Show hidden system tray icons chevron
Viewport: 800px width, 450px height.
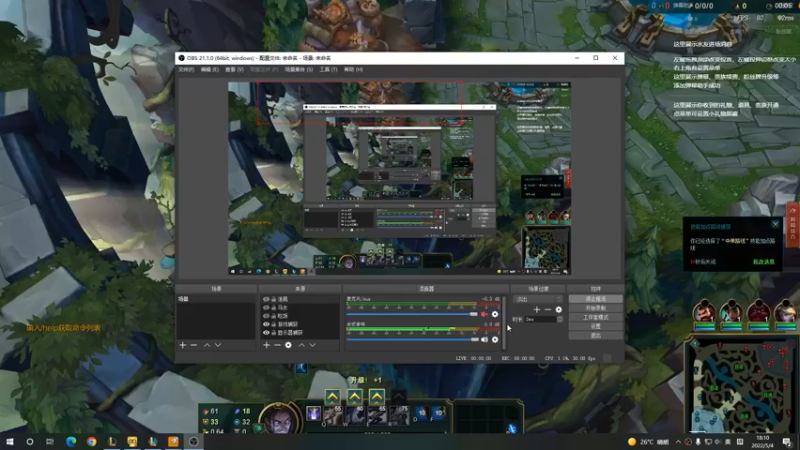[x=678, y=442]
